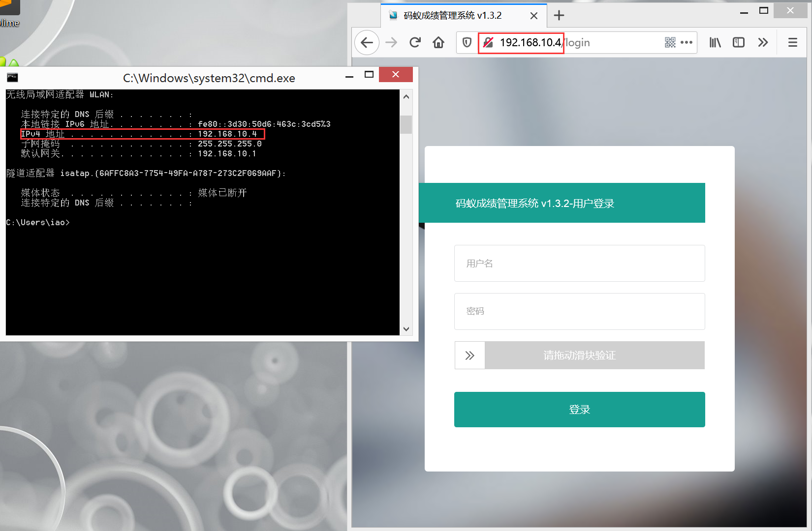Focus the 用户名 username field
The image size is (812, 531).
pyautogui.click(x=580, y=263)
